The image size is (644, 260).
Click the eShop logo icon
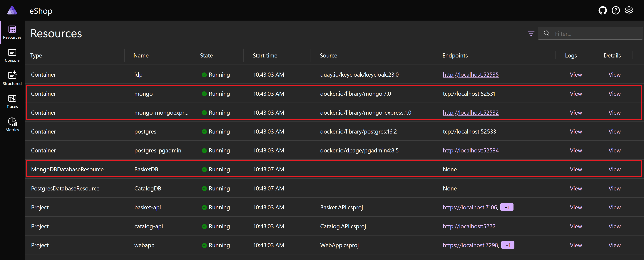click(12, 10)
